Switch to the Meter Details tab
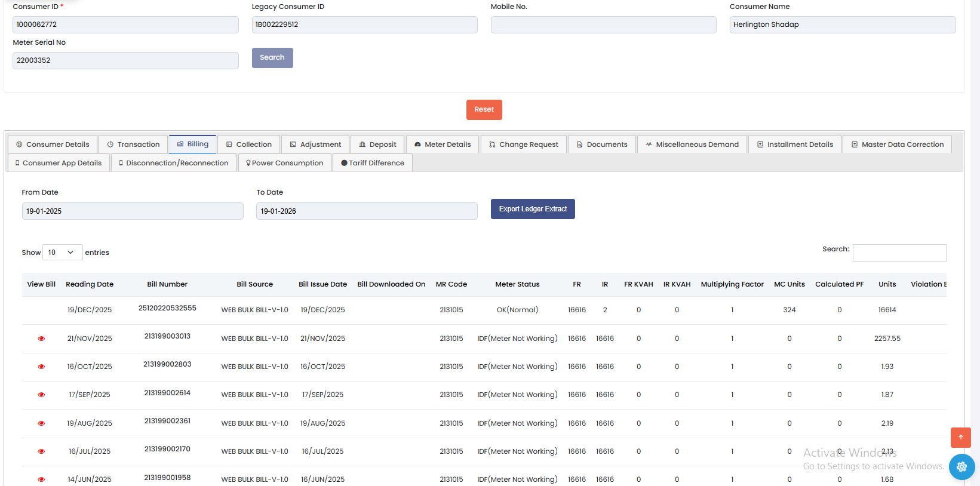This screenshot has width=980, height=486. (443, 144)
